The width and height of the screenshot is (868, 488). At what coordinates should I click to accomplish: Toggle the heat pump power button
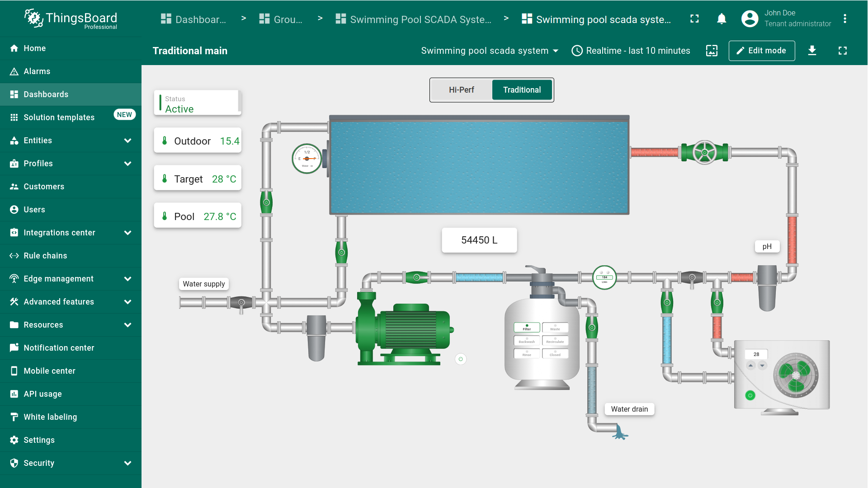tap(750, 395)
